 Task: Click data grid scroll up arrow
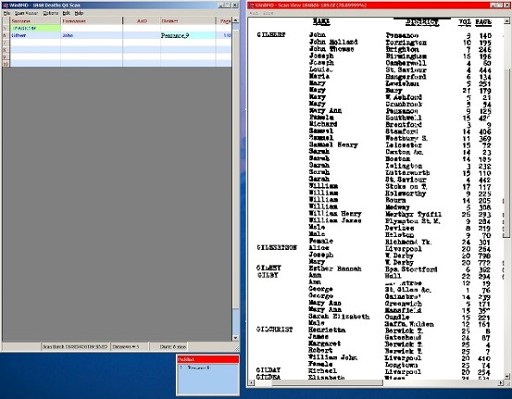click(235, 21)
